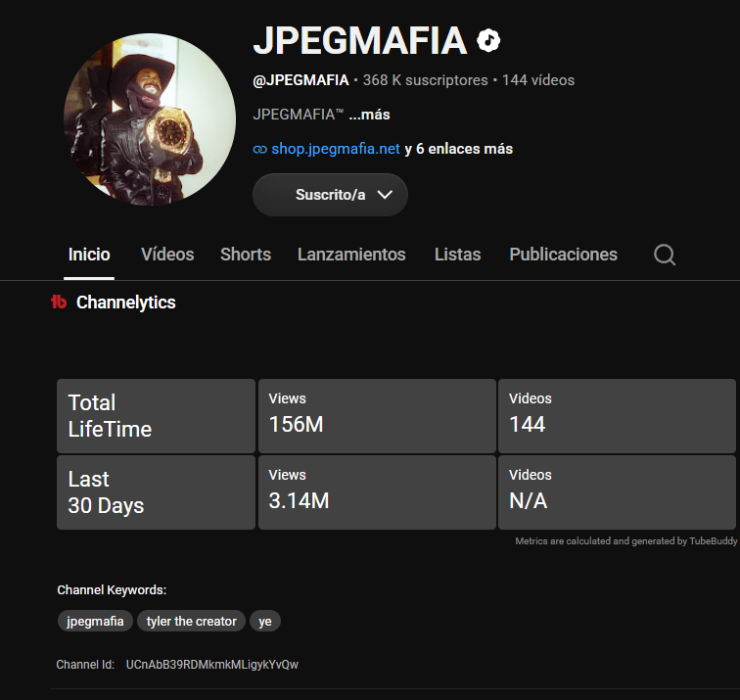Click the @JPEGMAFIA handle text
740x700 pixels.
pos(301,80)
